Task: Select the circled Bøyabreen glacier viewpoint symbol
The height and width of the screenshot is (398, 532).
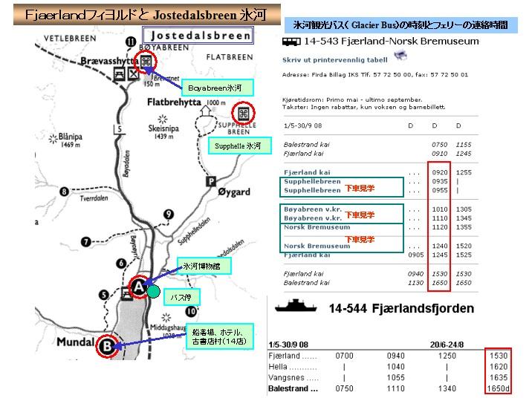Action: [146, 62]
